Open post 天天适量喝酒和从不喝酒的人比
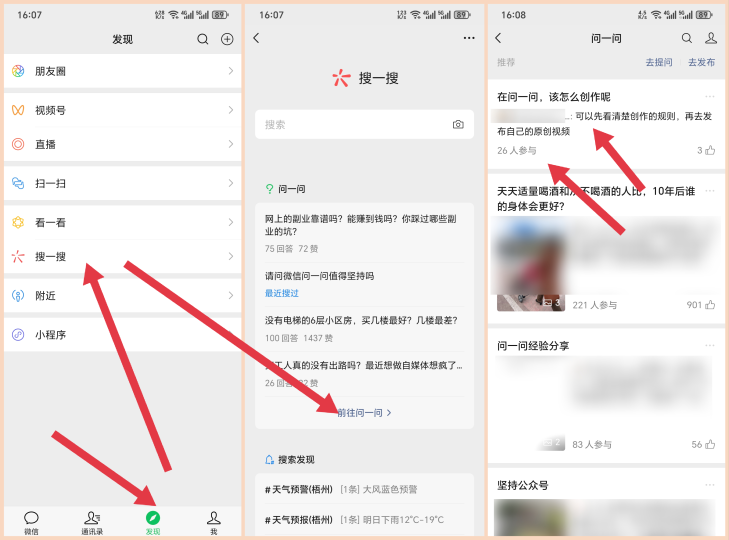Viewport: 729px width, 540px height. pos(596,198)
